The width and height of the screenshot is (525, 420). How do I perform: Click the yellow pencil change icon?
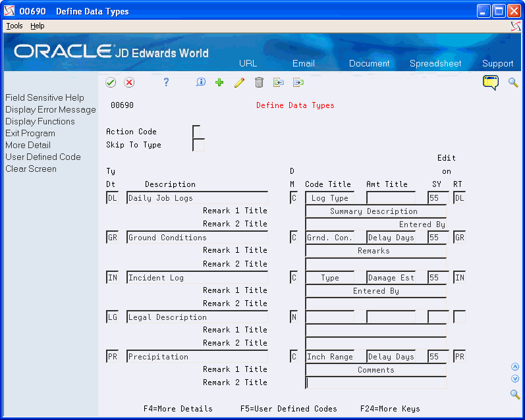coord(239,82)
